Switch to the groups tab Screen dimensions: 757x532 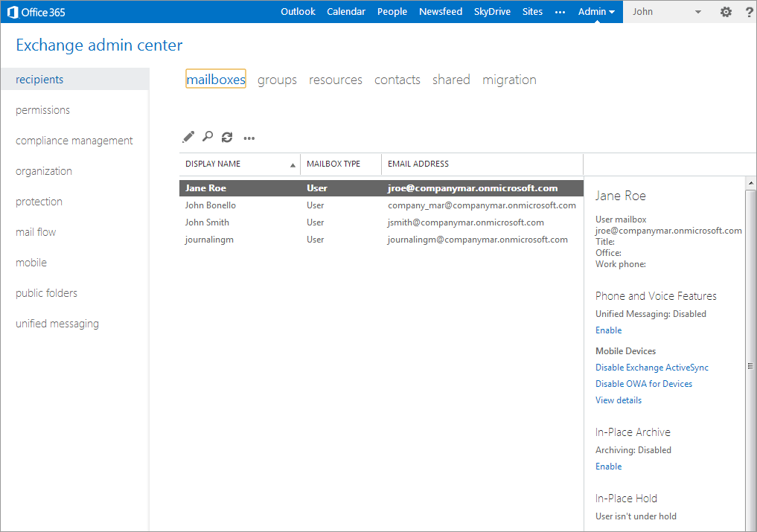click(276, 79)
